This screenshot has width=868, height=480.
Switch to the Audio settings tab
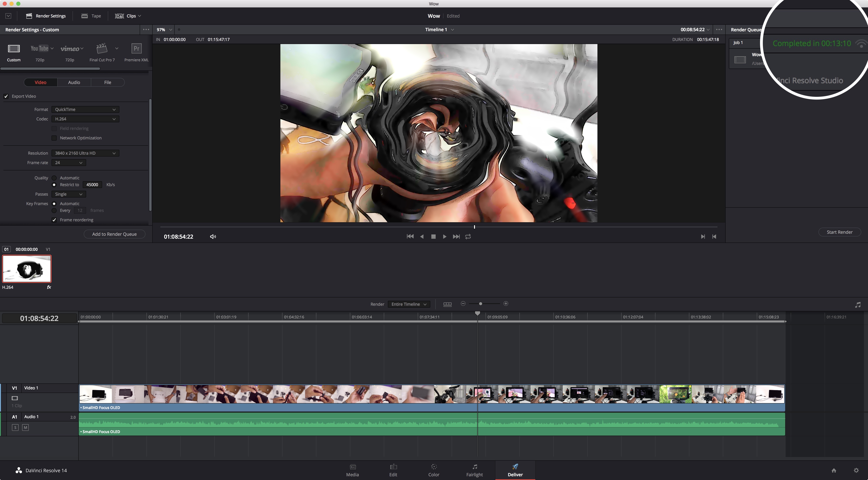tap(74, 82)
